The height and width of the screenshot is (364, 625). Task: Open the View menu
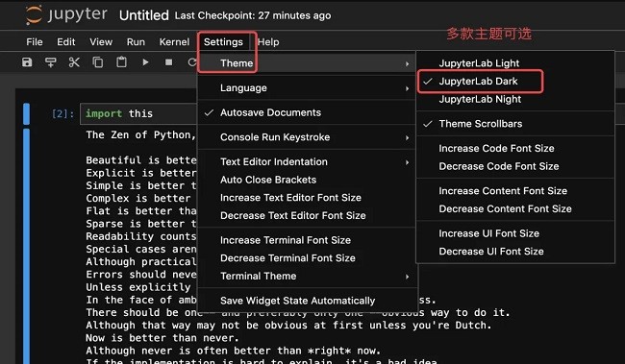pos(101,42)
